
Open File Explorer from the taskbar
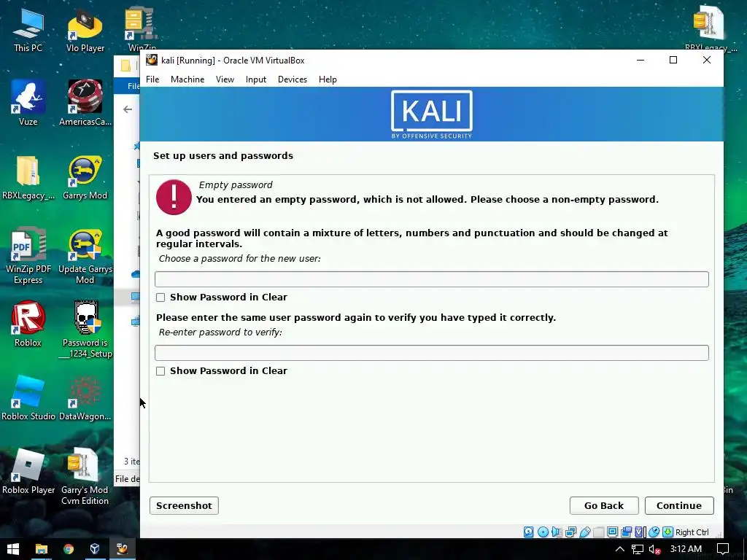coord(42,549)
